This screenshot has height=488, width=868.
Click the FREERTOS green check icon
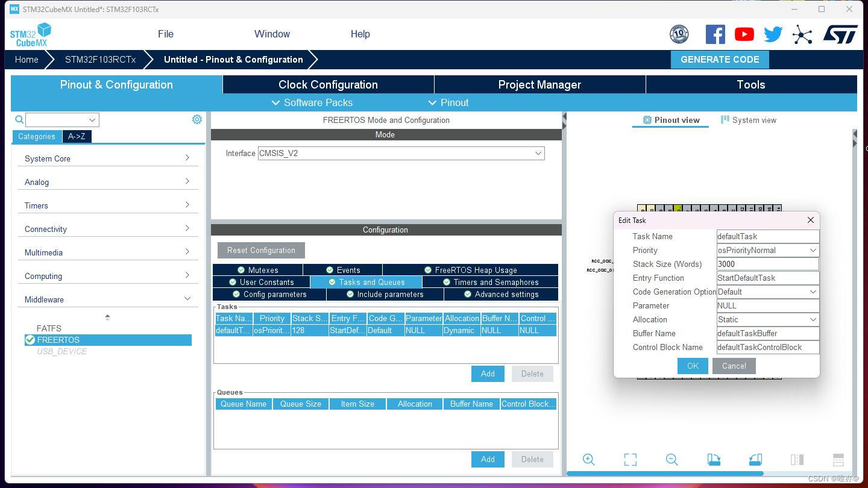click(x=30, y=340)
